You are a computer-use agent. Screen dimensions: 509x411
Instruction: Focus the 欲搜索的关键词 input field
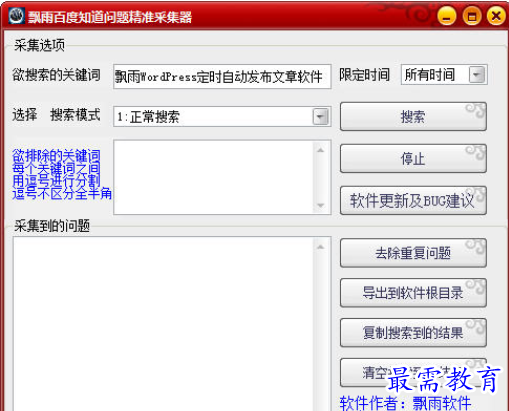(222, 77)
